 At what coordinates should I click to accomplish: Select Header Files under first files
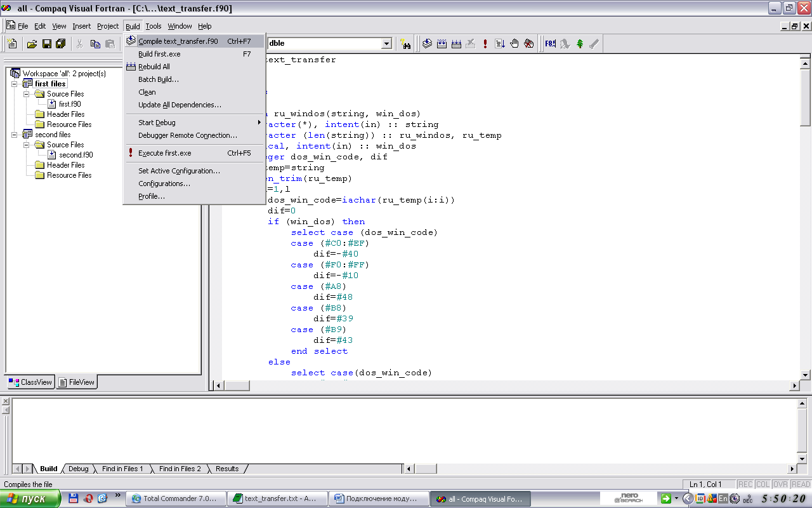pyautogui.click(x=65, y=114)
